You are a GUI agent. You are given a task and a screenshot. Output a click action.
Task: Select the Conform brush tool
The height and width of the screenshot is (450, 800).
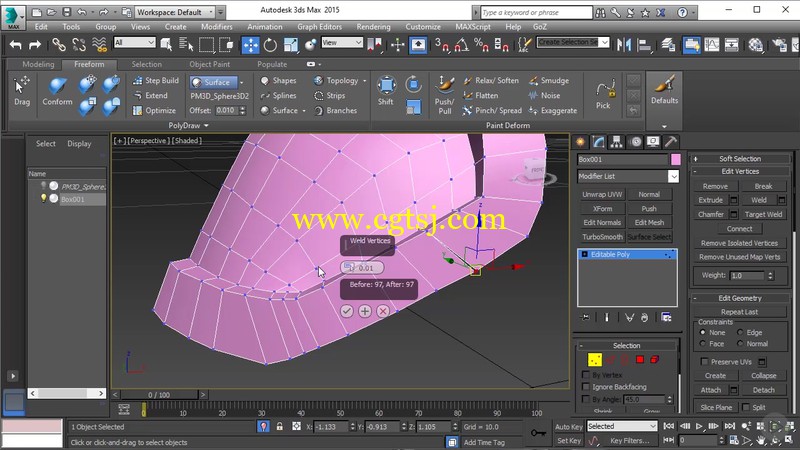(x=57, y=91)
